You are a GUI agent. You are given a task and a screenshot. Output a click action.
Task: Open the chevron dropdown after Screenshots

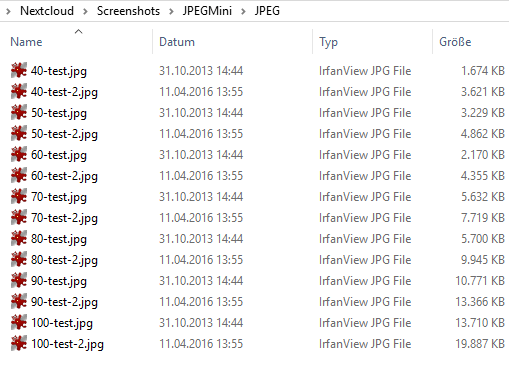171,11
